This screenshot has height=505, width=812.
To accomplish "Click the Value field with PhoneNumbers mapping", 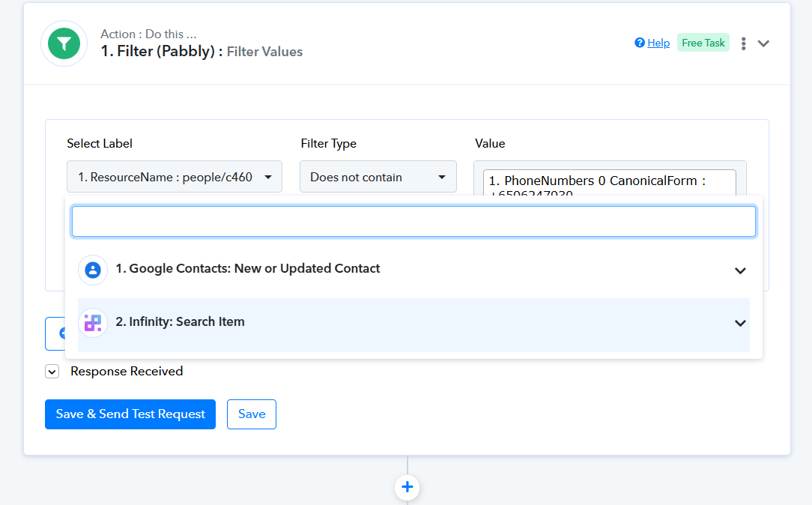I will (x=610, y=182).
